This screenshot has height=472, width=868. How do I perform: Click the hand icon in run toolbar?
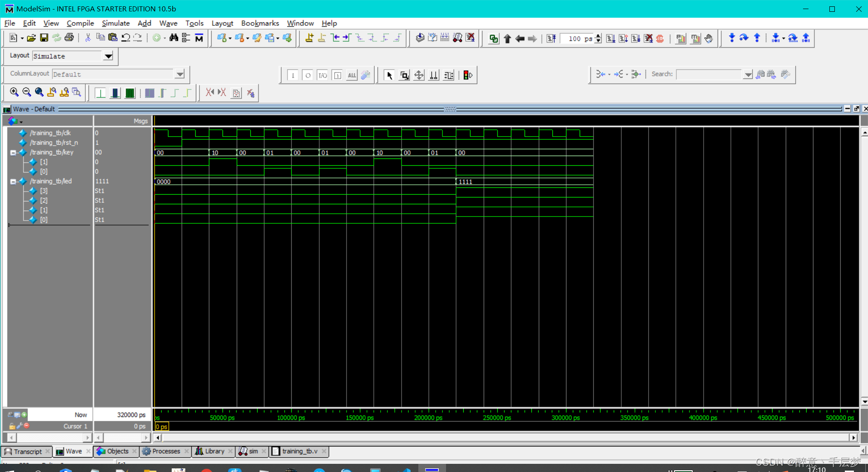709,39
